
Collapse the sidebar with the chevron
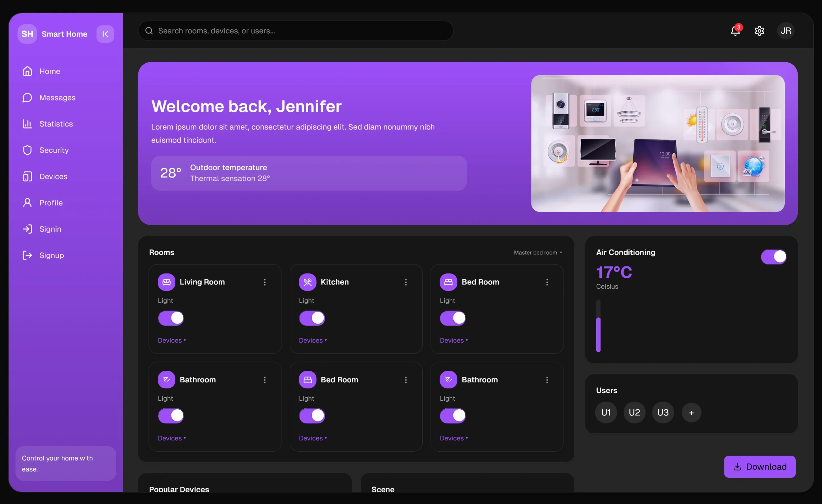pos(105,34)
